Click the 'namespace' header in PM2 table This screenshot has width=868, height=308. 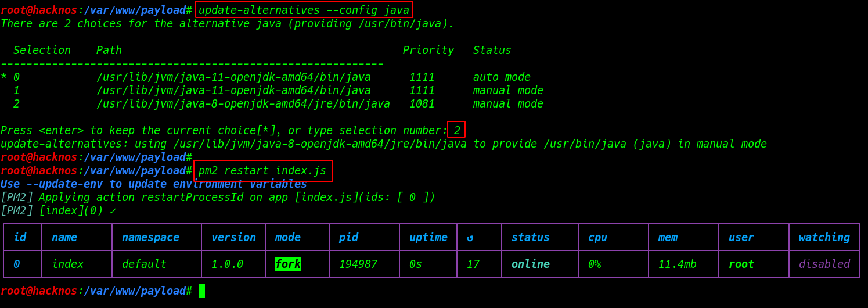click(x=150, y=237)
